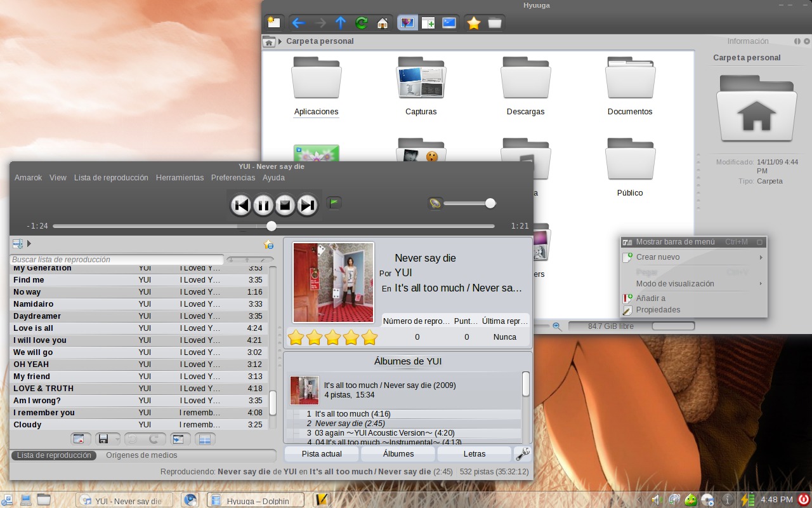The height and width of the screenshot is (508, 812).
Task: Adjust the Amarok volume slider
Action: click(469, 203)
